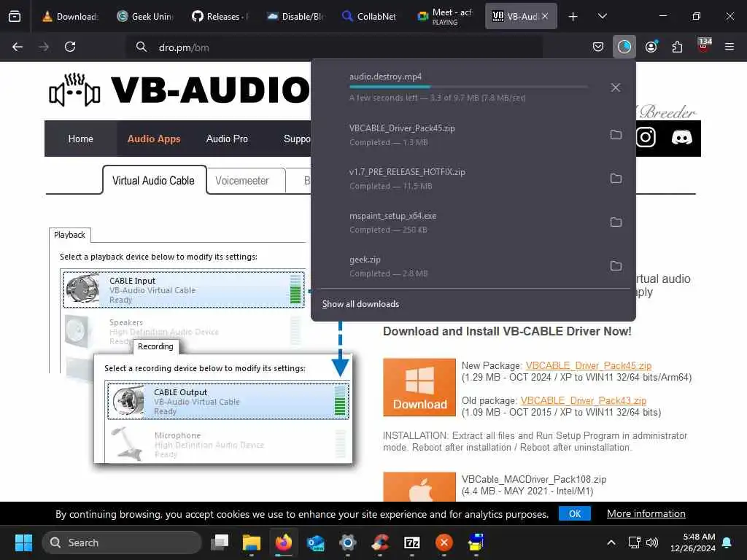The width and height of the screenshot is (747, 560).
Task: Open the Firefox account icon
Action: point(651,47)
